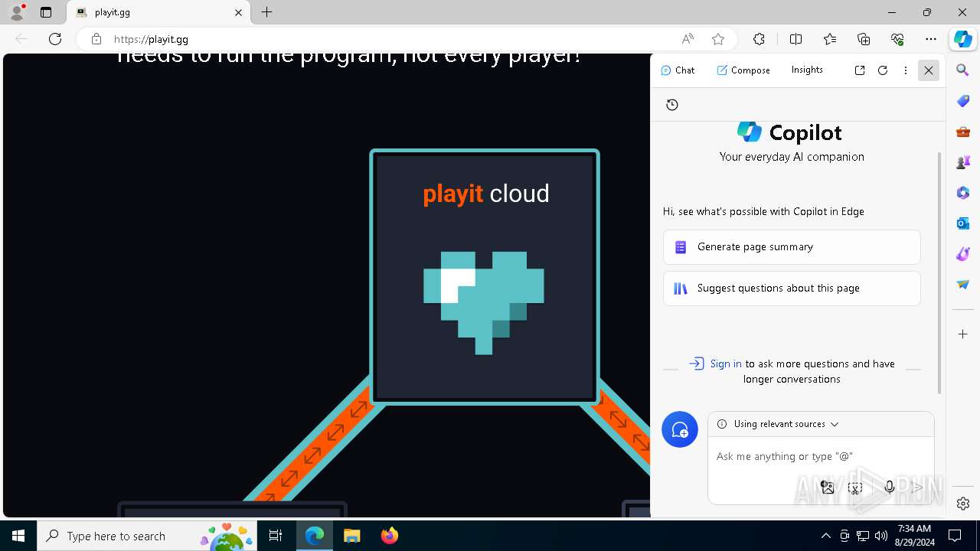Use microphone for voice input
Screen dimensions: 980x551
tap(889, 487)
